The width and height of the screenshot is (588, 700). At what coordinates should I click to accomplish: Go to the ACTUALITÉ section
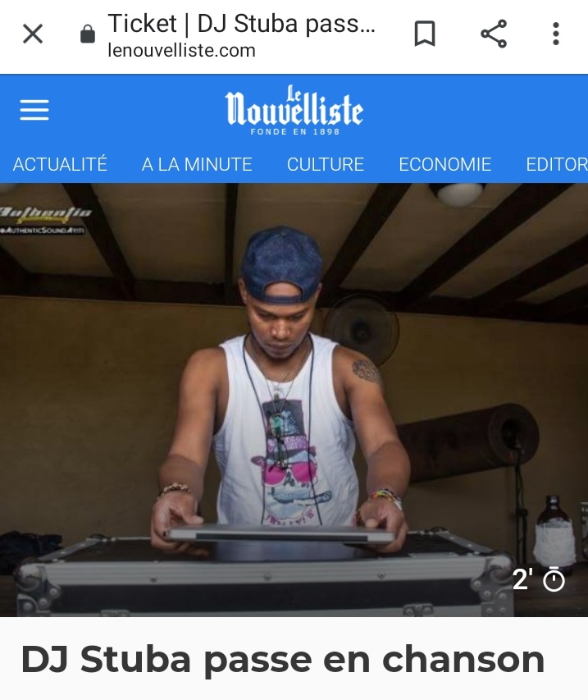pyautogui.click(x=60, y=164)
